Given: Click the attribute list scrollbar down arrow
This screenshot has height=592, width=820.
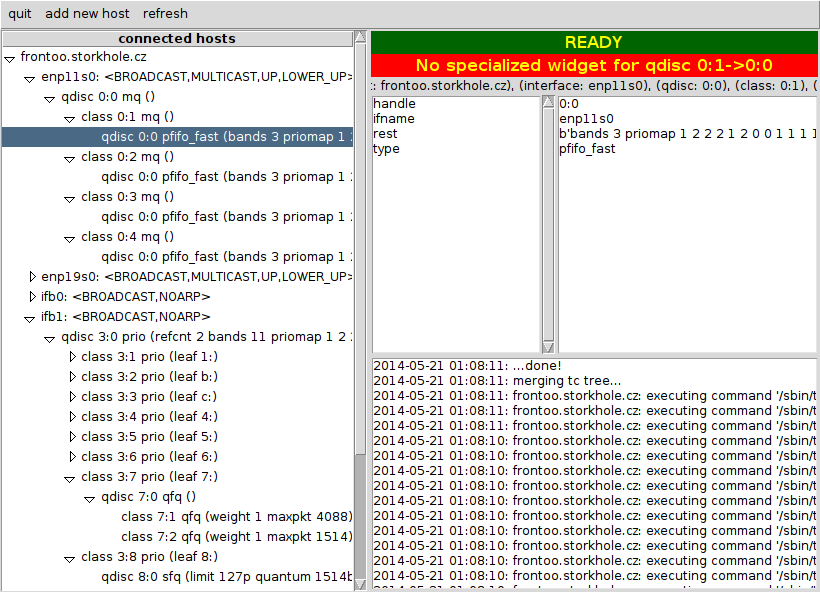Looking at the screenshot, I should tap(548, 347).
